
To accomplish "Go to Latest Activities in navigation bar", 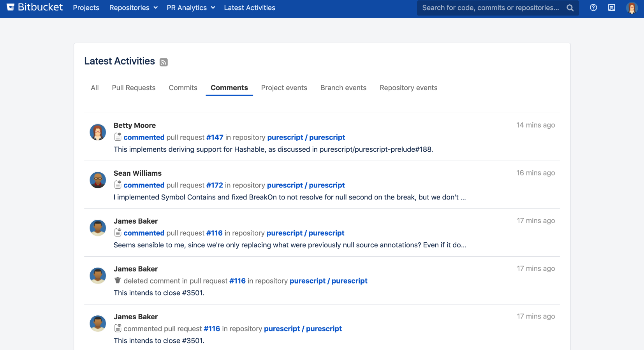I will 250,8.
